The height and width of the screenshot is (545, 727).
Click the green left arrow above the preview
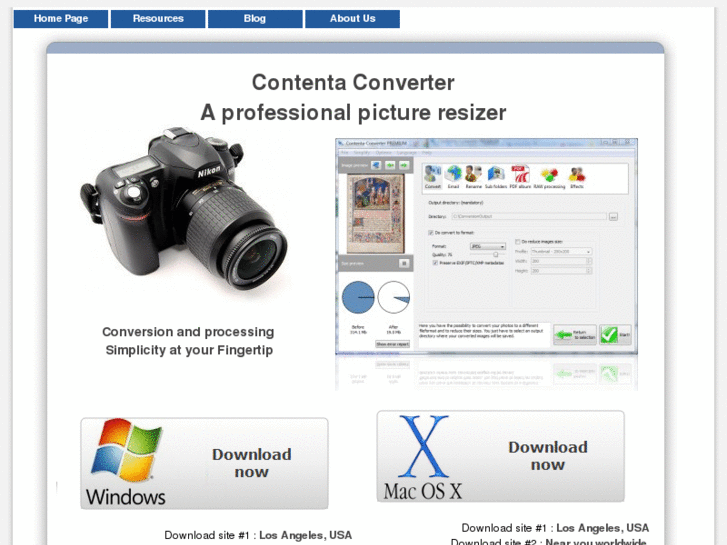point(390,165)
